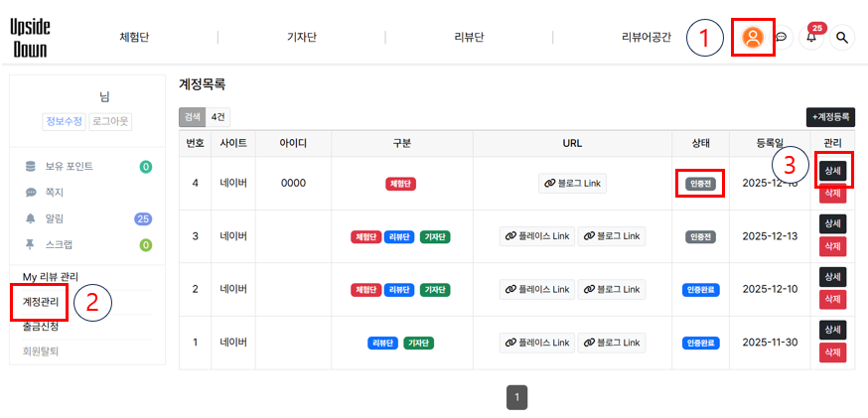Open 플레이스 Link for account number 3
Screen dimensions: 868x418
(536, 236)
